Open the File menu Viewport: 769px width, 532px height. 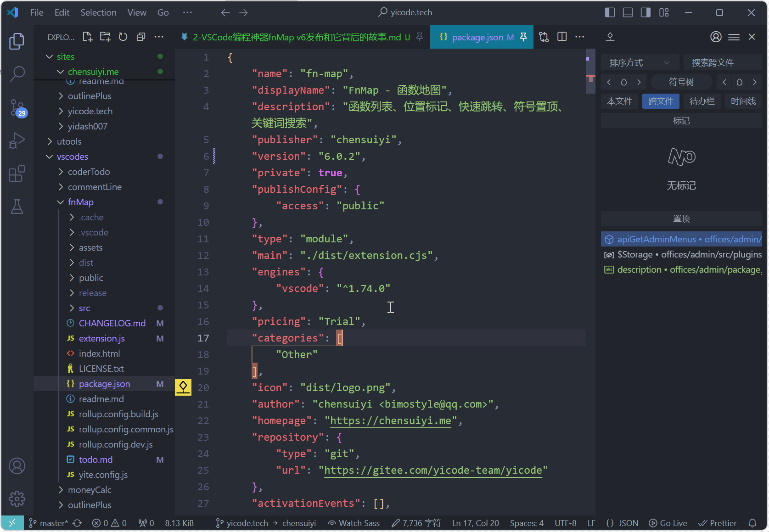(37, 12)
